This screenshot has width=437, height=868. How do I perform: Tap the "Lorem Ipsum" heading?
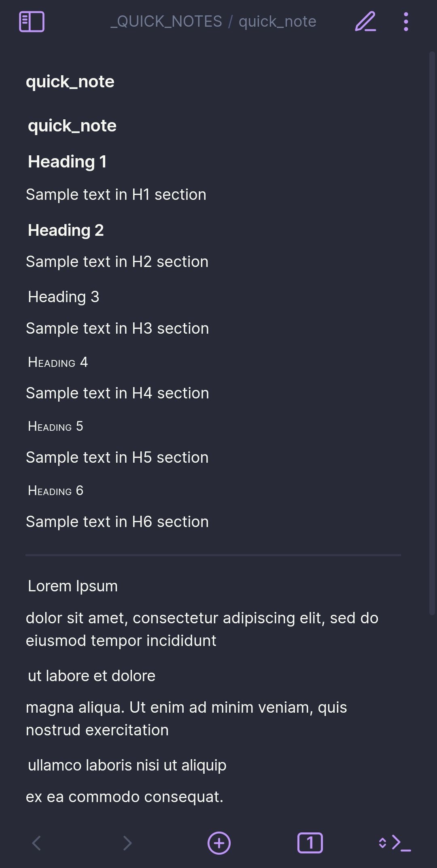pyautogui.click(x=72, y=585)
